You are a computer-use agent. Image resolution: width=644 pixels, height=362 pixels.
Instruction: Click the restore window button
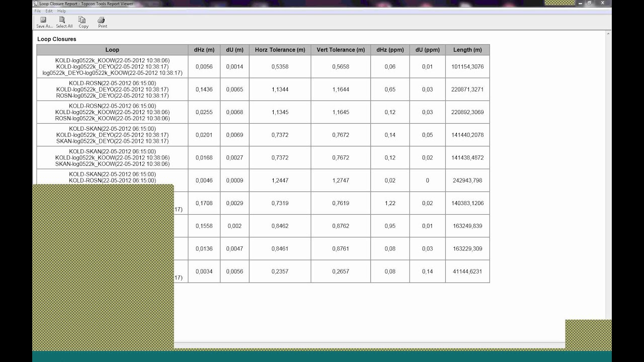(x=590, y=3)
